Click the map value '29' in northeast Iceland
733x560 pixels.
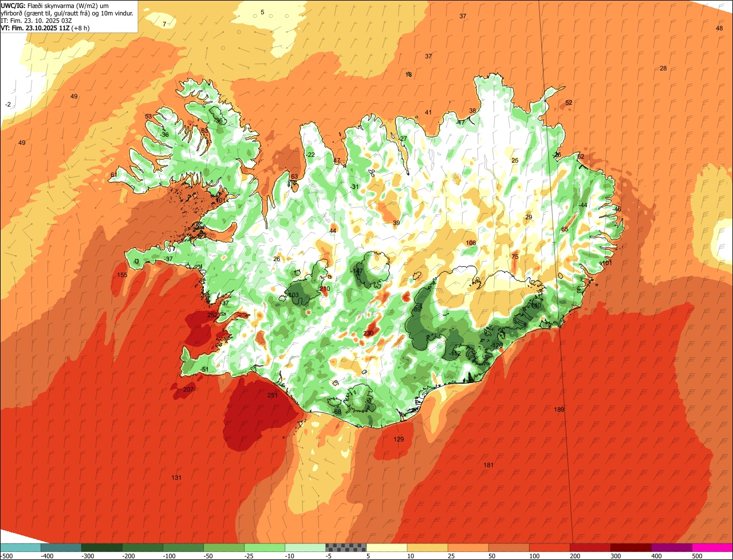[x=529, y=217]
